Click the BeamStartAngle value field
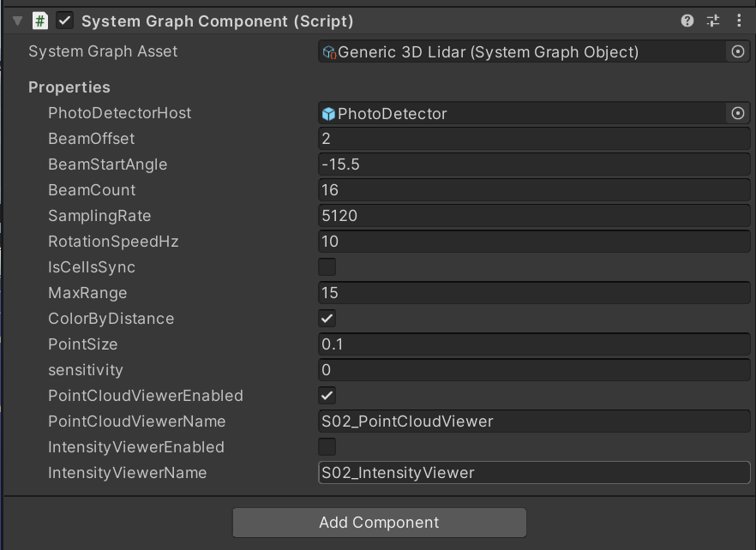This screenshot has height=550, width=756. (x=533, y=164)
